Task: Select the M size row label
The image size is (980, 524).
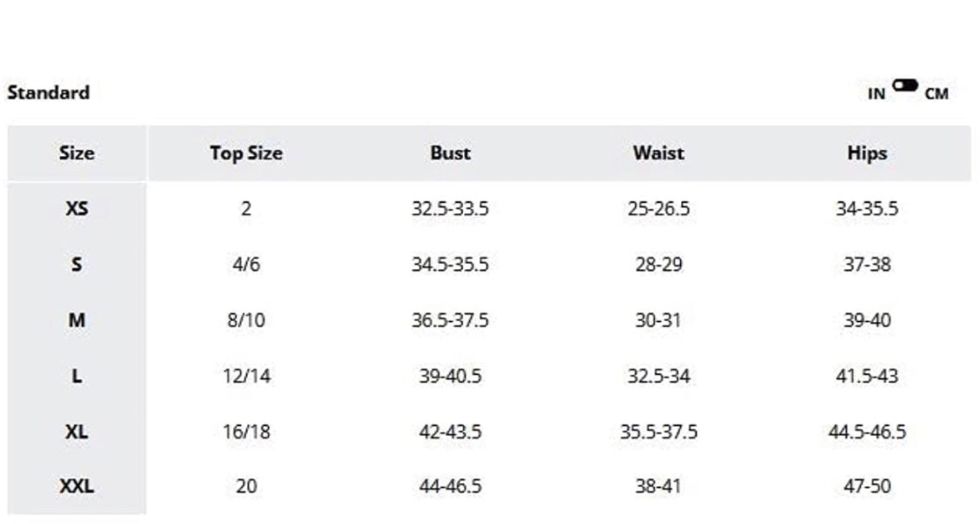Action: tap(77, 320)
